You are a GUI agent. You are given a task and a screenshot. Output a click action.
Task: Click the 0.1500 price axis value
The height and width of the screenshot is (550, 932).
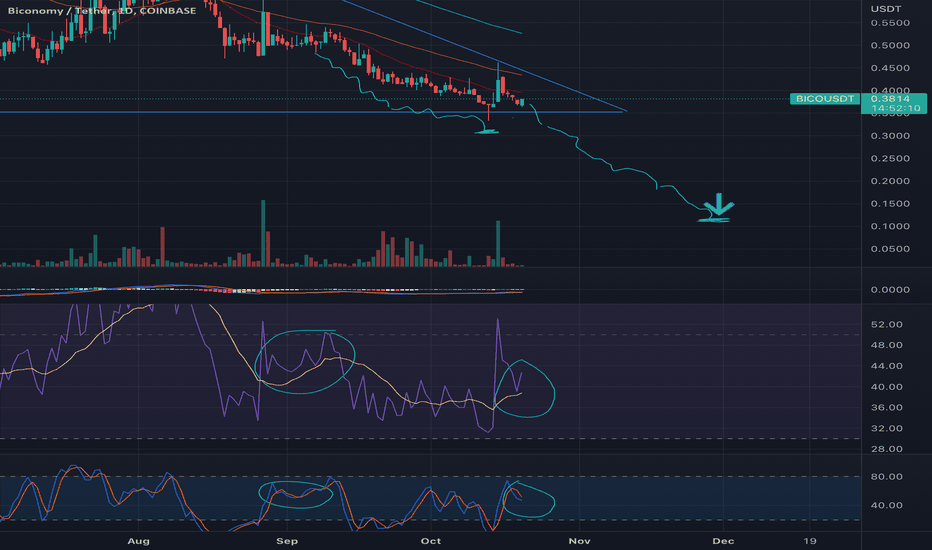(x=890, y=203)
